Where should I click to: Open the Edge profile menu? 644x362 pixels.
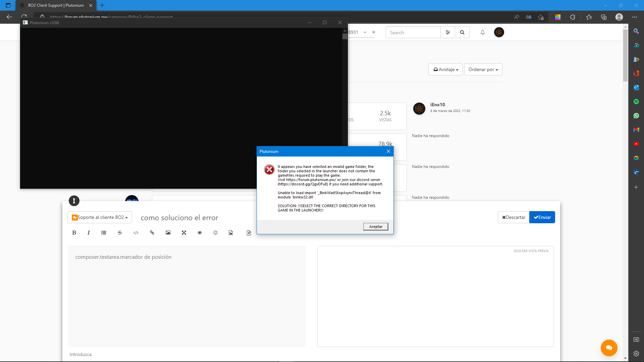619,17
